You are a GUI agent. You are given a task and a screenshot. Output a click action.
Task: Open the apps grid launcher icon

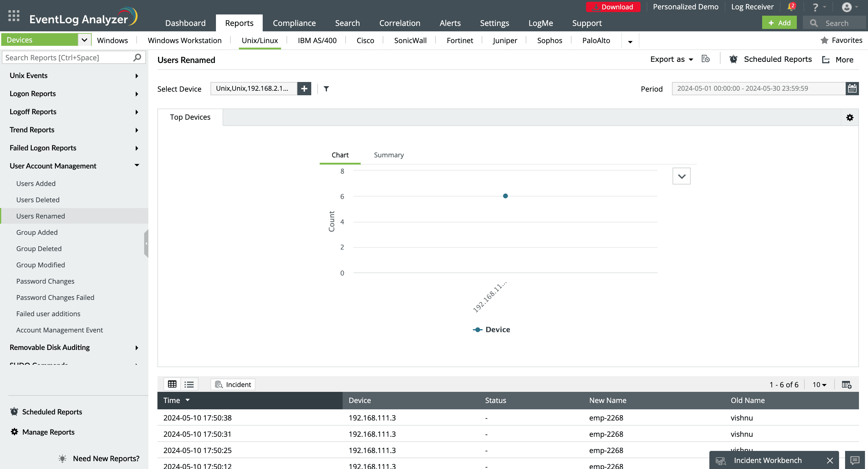click(x=14, y=16)
